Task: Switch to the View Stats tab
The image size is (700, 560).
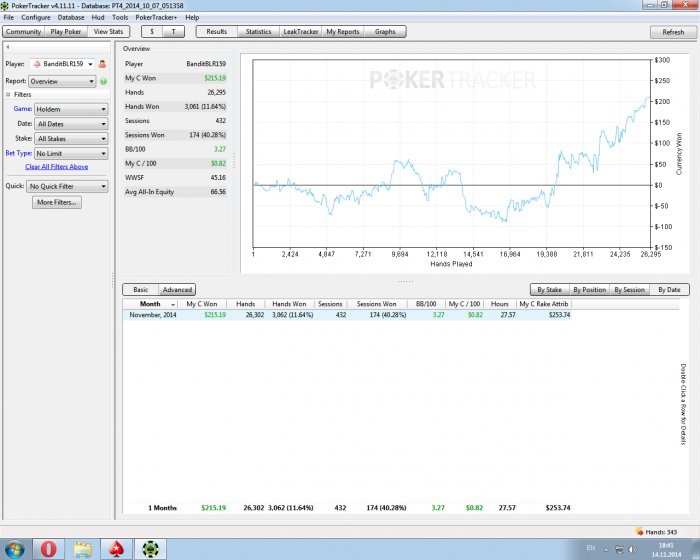Action: (108, 32)
